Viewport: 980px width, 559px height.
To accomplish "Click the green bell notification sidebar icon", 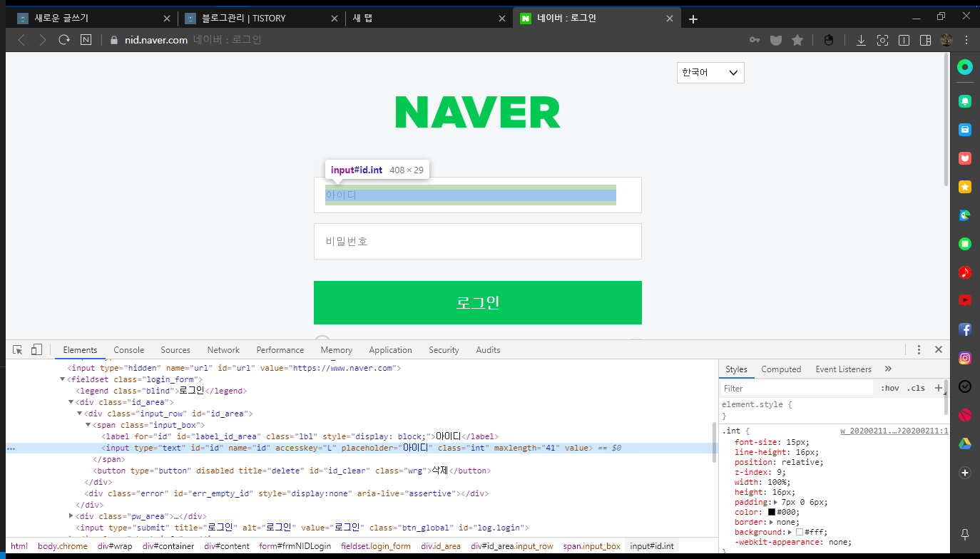I will tap(965, 101).
